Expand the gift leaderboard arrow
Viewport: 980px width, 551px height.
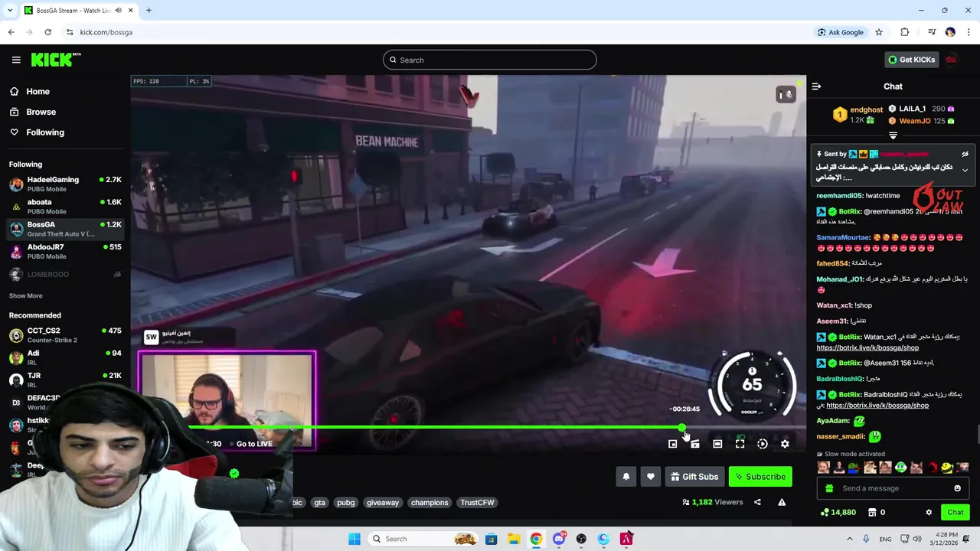[x=893, y=135]
